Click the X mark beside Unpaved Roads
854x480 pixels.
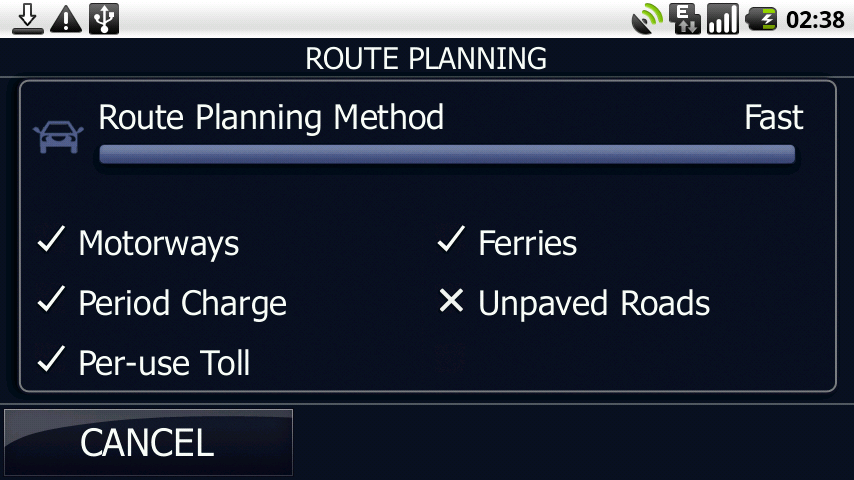(x=451, y=301)
